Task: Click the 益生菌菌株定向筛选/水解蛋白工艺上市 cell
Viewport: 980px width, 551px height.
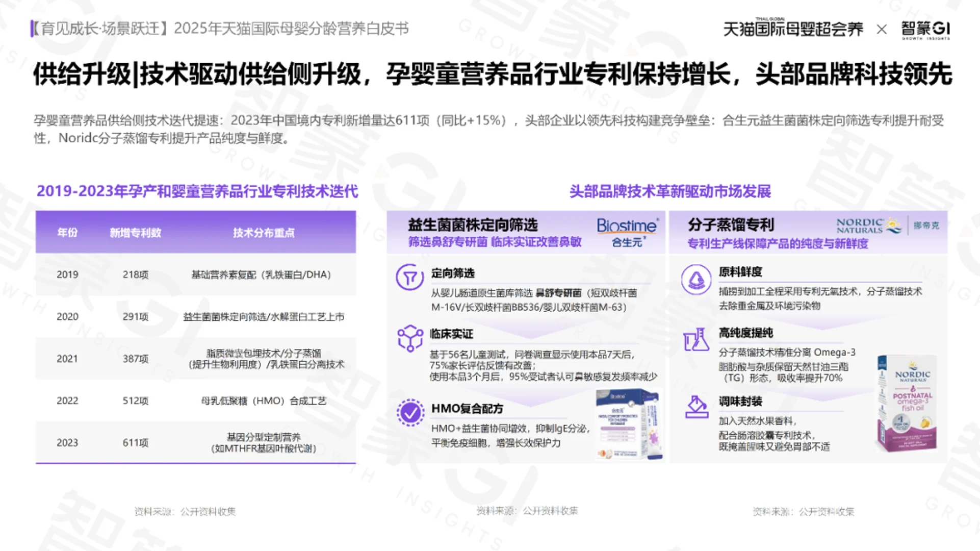Action: pyautogui.click(x=264, y=317)
